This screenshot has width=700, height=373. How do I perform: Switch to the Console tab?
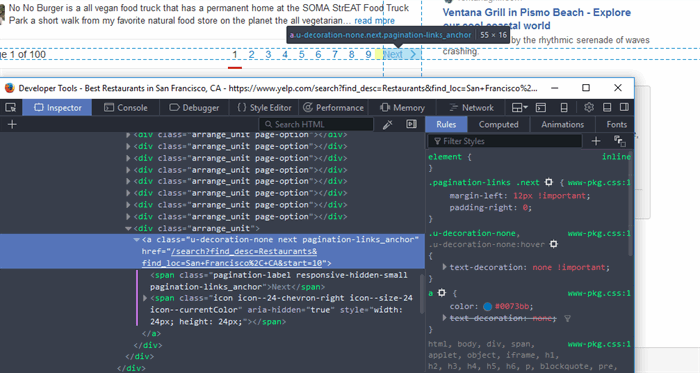click(126, 108)
